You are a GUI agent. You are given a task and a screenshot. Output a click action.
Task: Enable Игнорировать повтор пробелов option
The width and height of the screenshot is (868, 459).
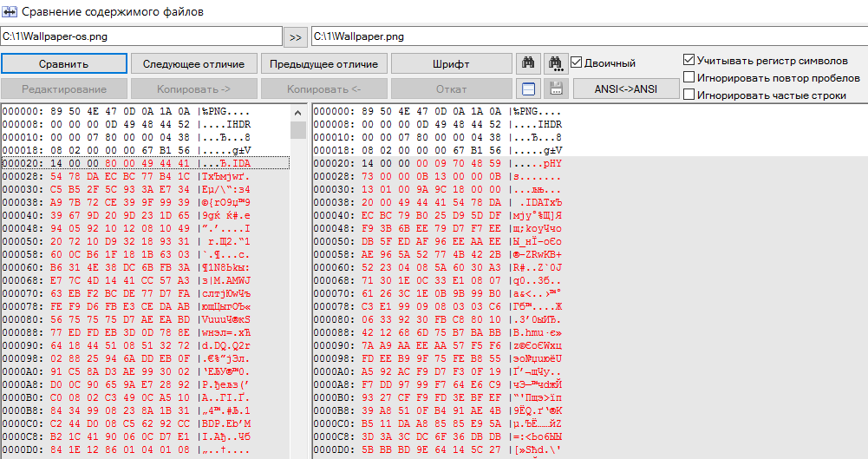(x=689, y=77)
